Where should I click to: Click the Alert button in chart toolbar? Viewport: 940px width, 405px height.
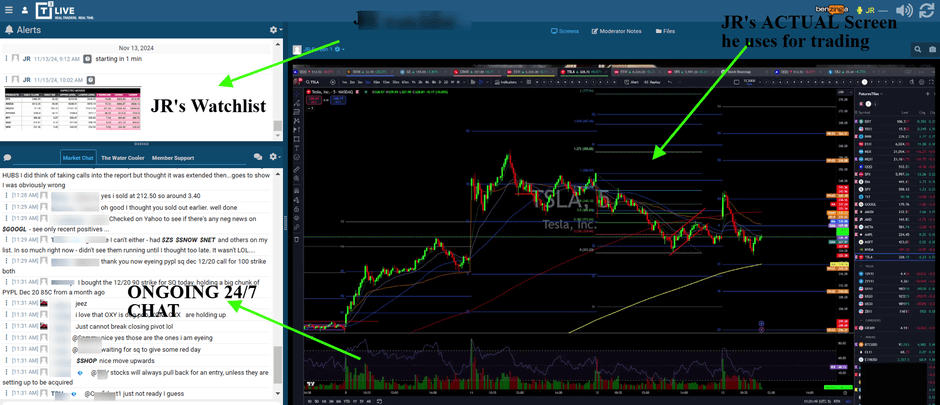631,82
